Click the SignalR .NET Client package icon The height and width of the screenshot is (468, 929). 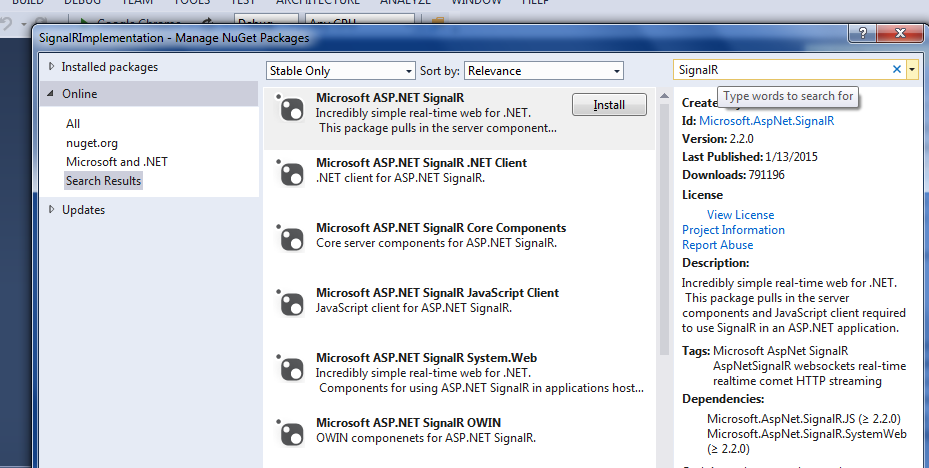(x=290, y=174)
